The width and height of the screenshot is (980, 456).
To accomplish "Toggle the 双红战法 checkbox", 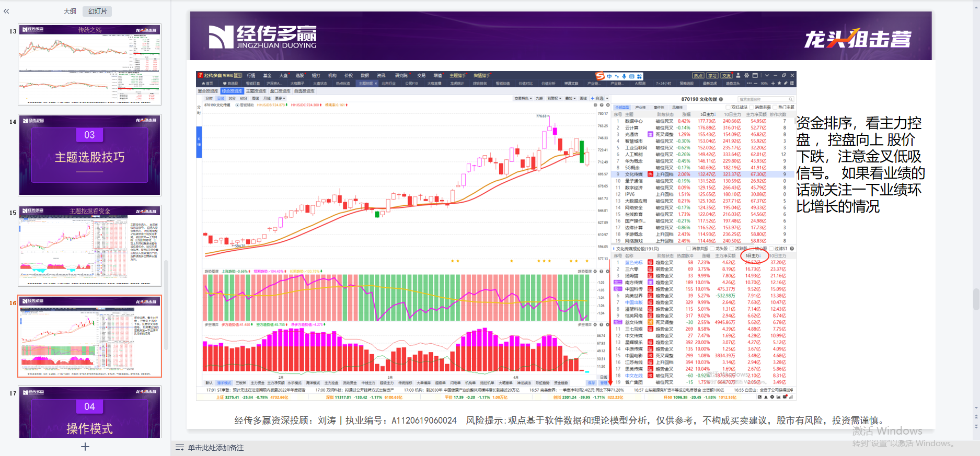I will 728,107.
